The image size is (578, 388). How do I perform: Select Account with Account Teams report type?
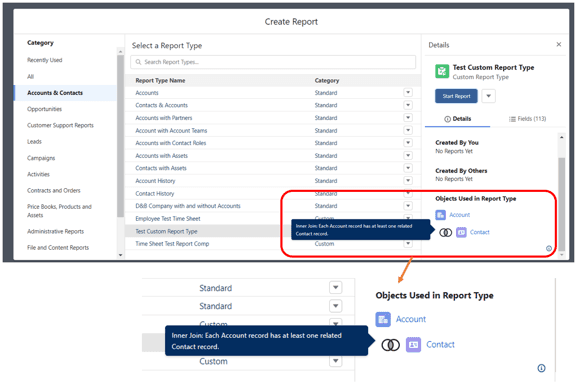coord(171,130)
